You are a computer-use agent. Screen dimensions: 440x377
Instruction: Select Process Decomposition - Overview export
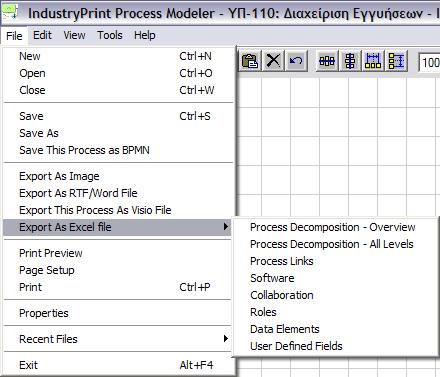click(x=335, y=227)
